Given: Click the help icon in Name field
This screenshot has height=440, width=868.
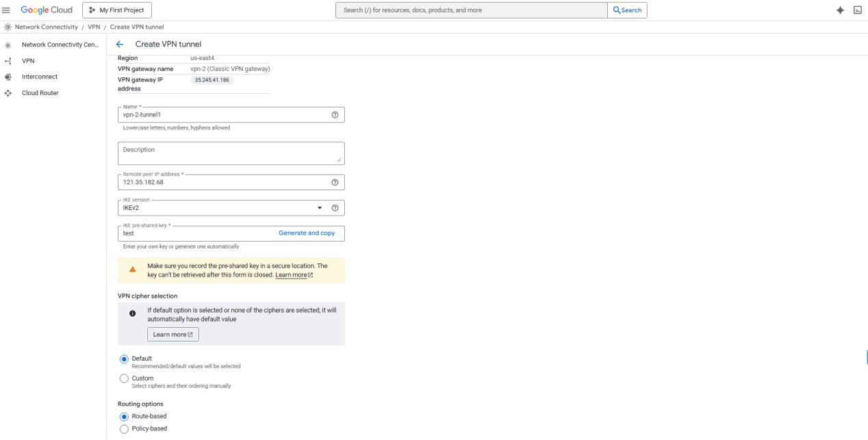Looking at the screenshot, I should 335,115.
